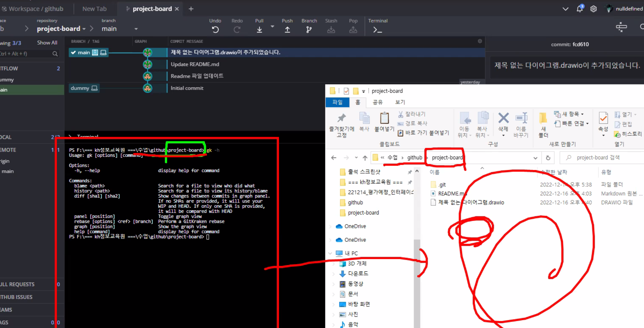The width and height of the screenshot is (644, 328).
Task: Click the avatar on the Initial commit row
Action: 147,88
